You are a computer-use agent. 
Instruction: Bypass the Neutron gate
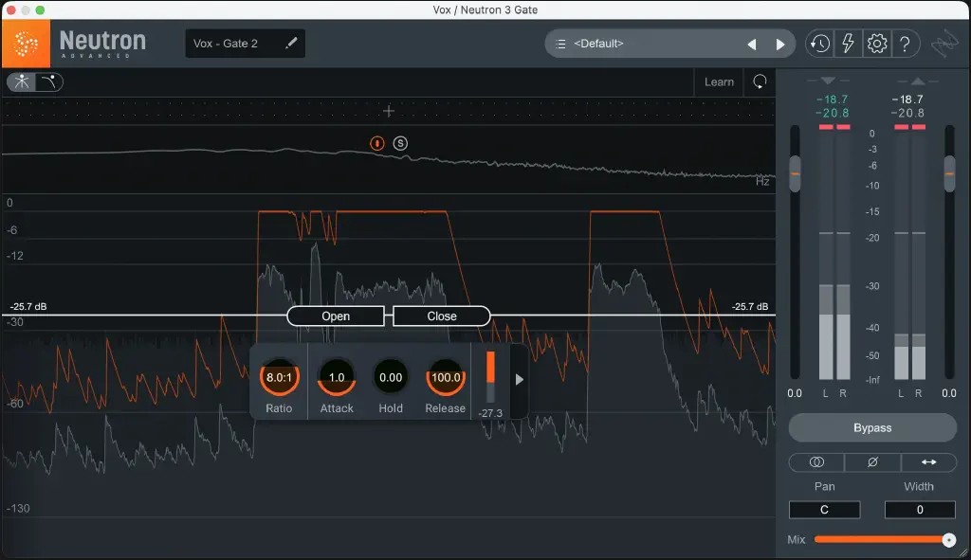871,427
